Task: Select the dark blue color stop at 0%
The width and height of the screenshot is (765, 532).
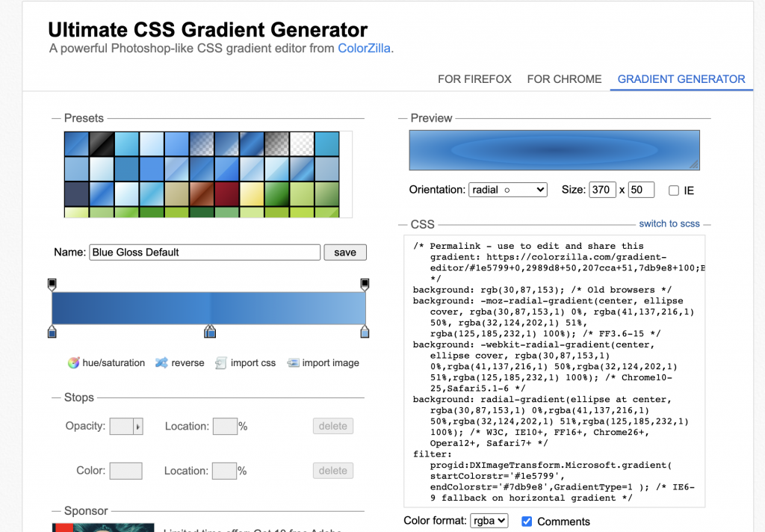Action: coord(52,332)
